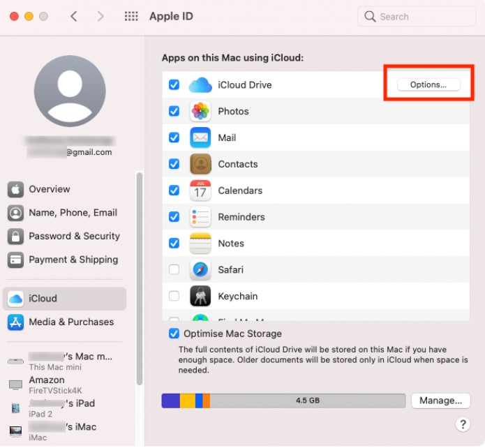Click the Calendars icon showing 17
Viewport: 485px width, 448px height.
tap(200, 191)
